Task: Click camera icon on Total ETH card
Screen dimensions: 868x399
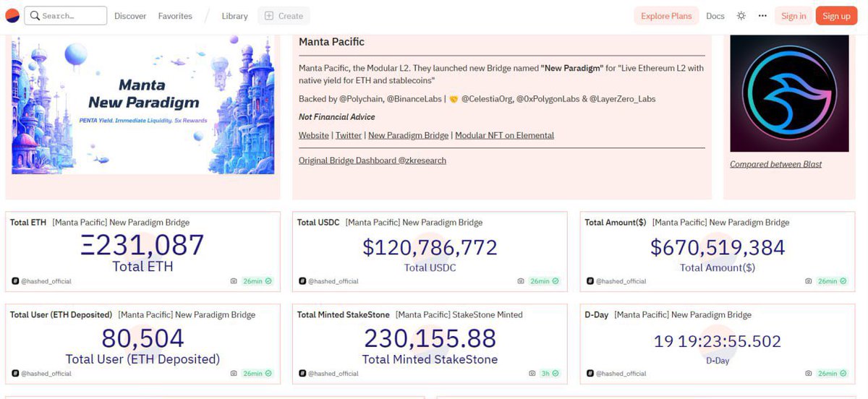Action: (x=234, y=281)
